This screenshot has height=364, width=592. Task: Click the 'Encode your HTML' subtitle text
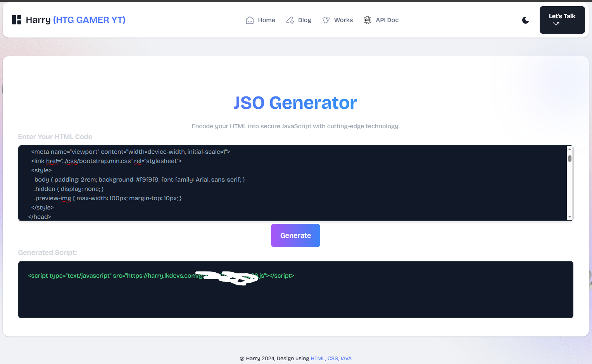point(295,126)
